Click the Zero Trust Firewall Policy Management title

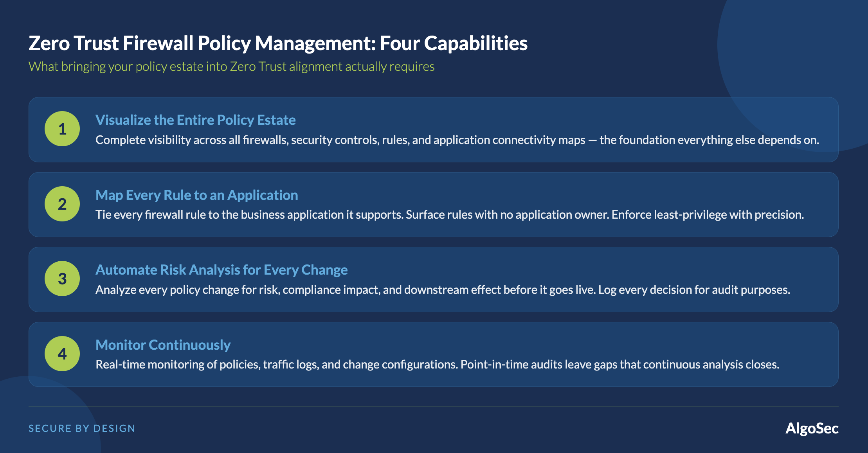point(278,43)
